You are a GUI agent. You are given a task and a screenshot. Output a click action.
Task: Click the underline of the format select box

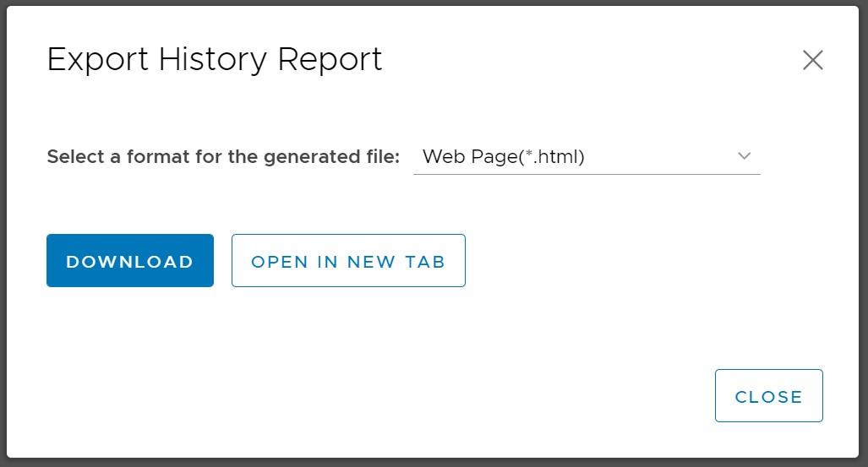pyautogui.click(x=587, y=174)
